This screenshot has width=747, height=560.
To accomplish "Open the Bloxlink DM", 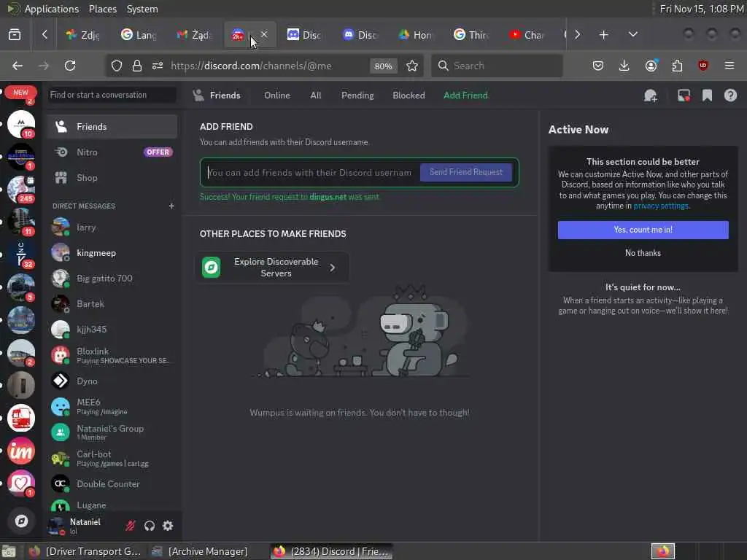I will 112,355.
